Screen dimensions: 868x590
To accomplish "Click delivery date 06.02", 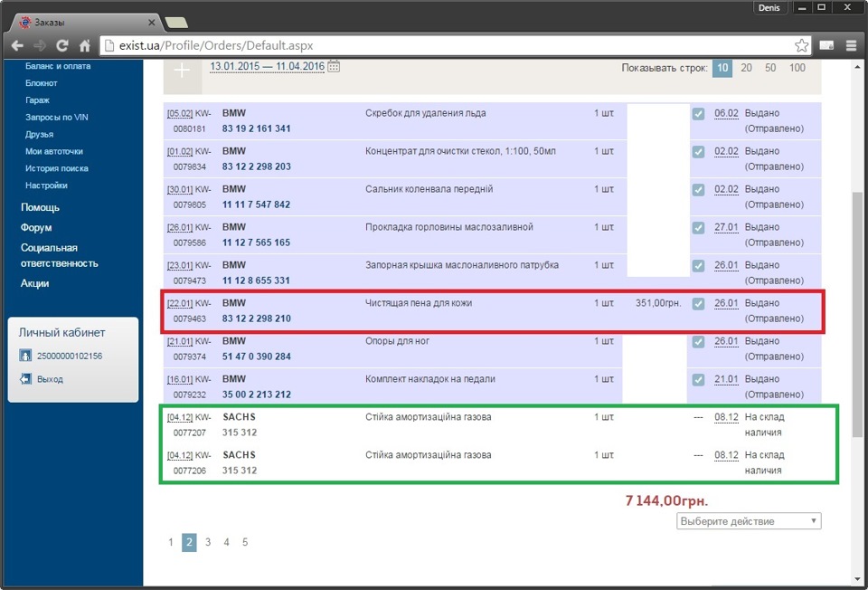I will [x=726, y=113].
